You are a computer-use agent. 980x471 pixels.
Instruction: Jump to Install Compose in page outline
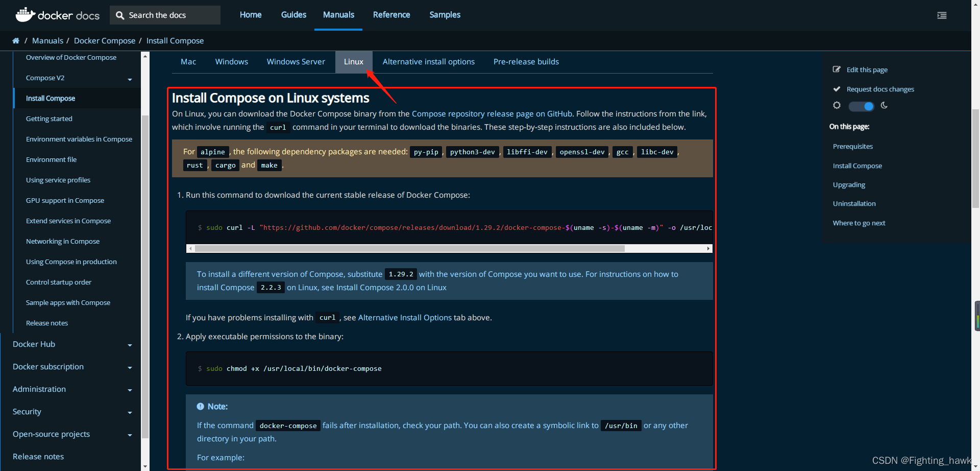[857, 166]
